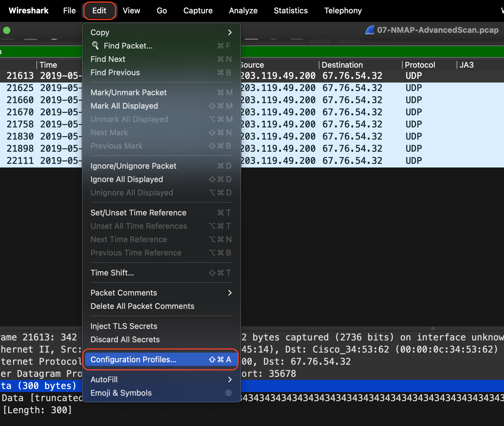
Task: Expand the Copy submenu arrow
Action: point(230,32)
